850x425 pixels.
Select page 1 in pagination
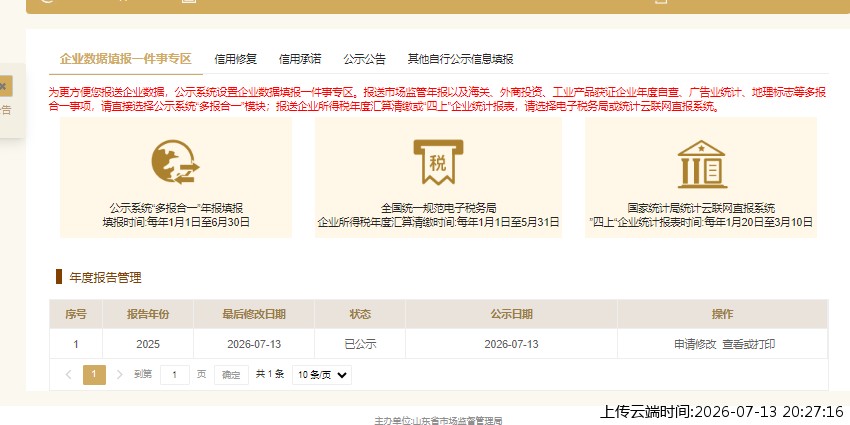94,375
